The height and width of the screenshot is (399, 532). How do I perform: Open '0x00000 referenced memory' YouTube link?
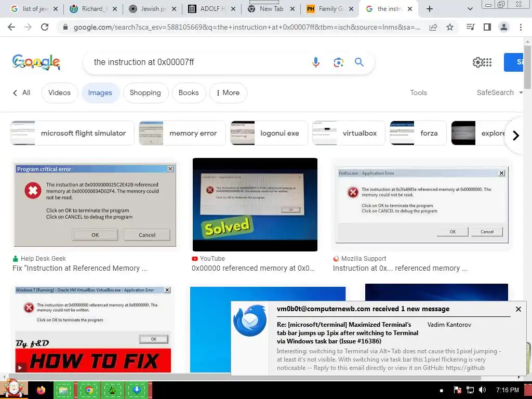pyautogui.click(x=253, y=268)
